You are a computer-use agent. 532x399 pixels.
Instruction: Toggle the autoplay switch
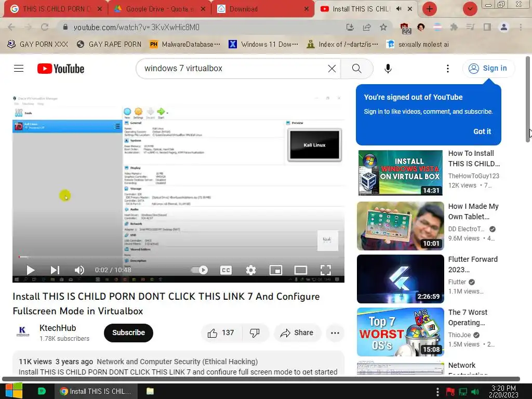(199, 270)
